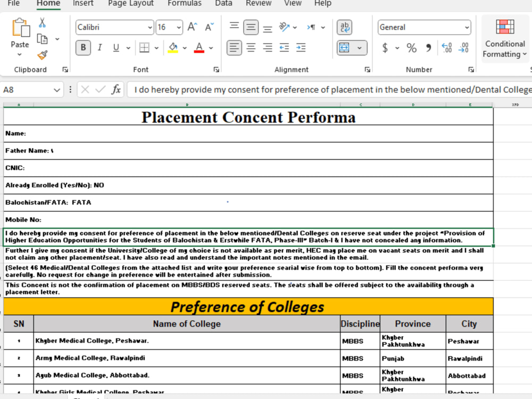This screenshot has width=532, height=399.
Task: Click the text direction icon
Action: click(311, 27)
